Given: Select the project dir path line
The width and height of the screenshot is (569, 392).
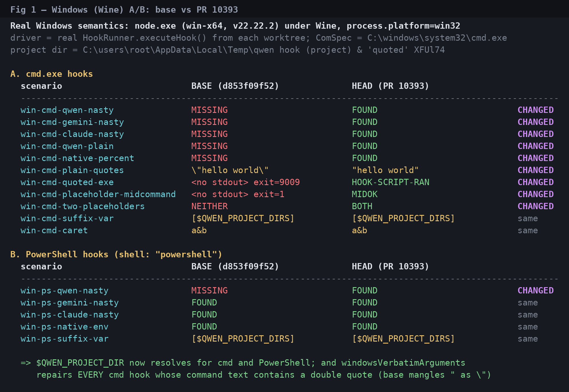Looking at the screenshot, I should point(227,50).
